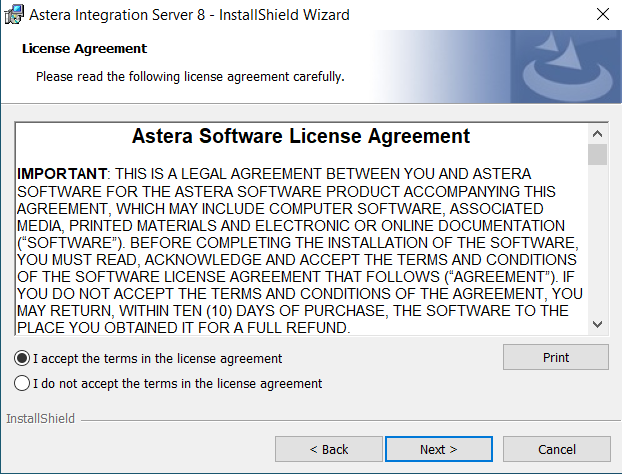This screenshot has width=622, height=474.
Task: Click the license scrollbar's down arrow
Action: [x=597, y=324]
